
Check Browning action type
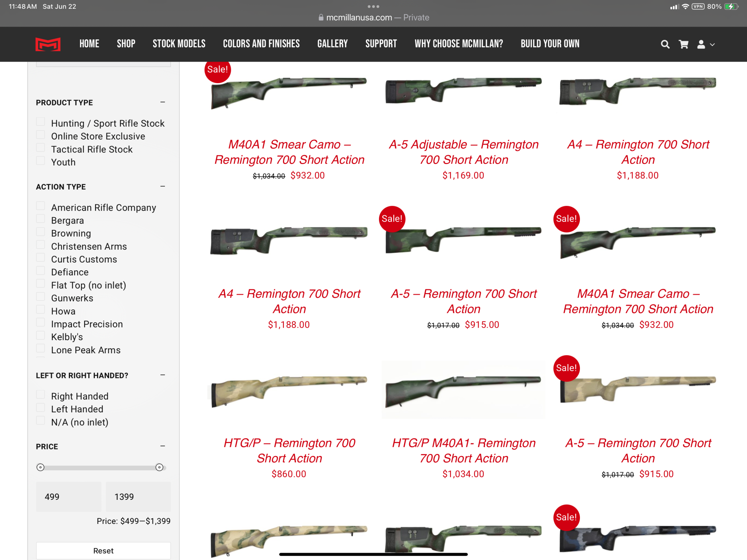40,232
